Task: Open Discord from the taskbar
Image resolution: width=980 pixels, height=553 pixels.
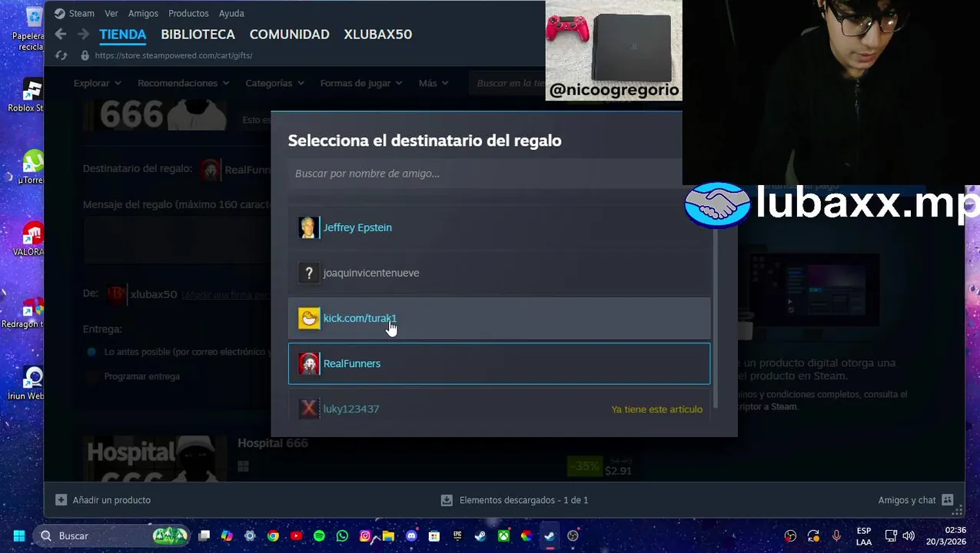Action: 411,536
